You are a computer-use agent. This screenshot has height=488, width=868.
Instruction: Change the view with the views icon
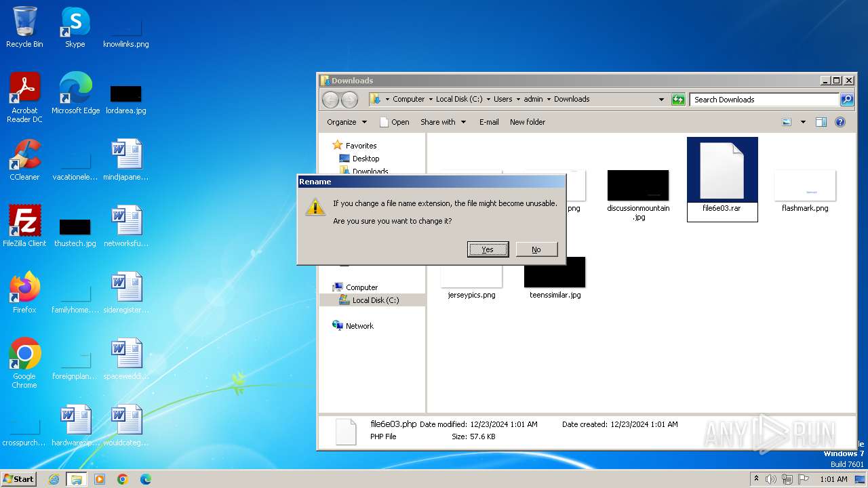point(787,122)
